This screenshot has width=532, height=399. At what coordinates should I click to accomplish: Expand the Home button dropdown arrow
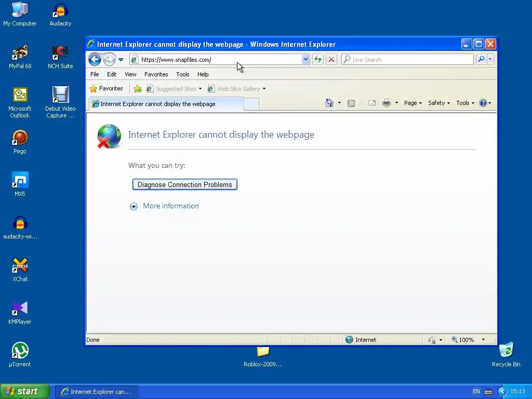pos(339,103)
